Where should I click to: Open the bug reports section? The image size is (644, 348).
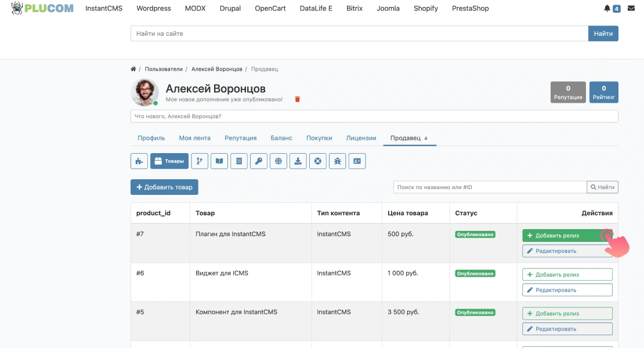[x=338, y=161]
